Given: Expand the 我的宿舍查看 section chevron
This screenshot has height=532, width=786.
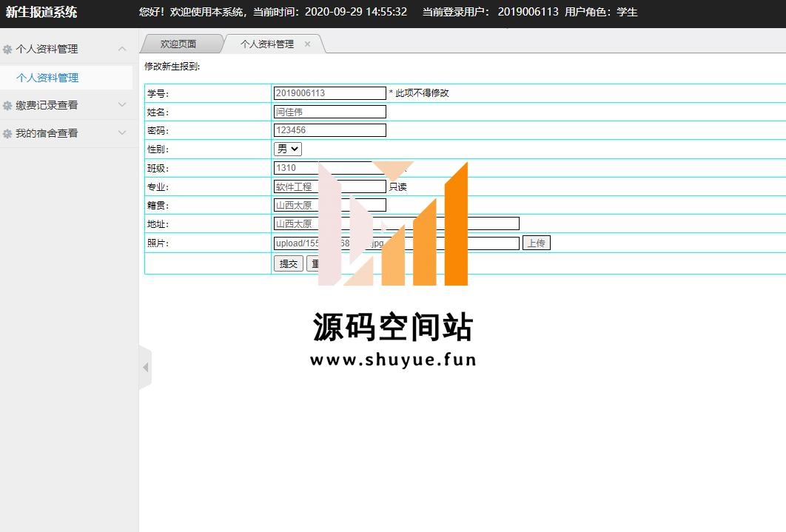Looking at the screenshot, I should point(122,133).
